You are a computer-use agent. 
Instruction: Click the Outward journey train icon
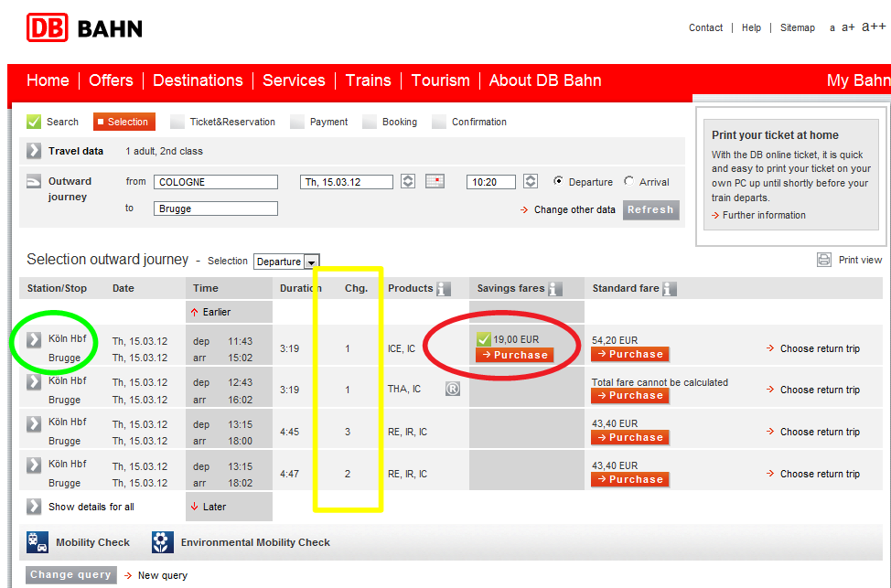[x=34, y=181]
